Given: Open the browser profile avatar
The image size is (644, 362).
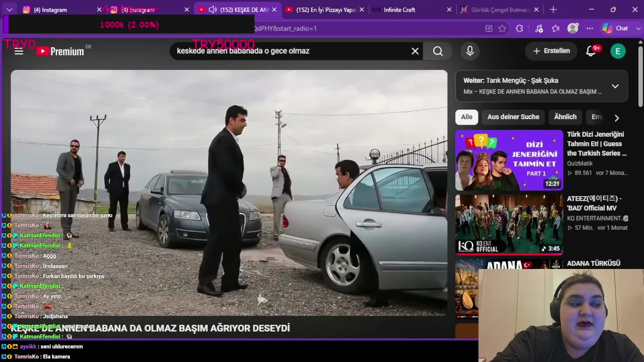Looking at the screenshot, I should pos(573,29).
